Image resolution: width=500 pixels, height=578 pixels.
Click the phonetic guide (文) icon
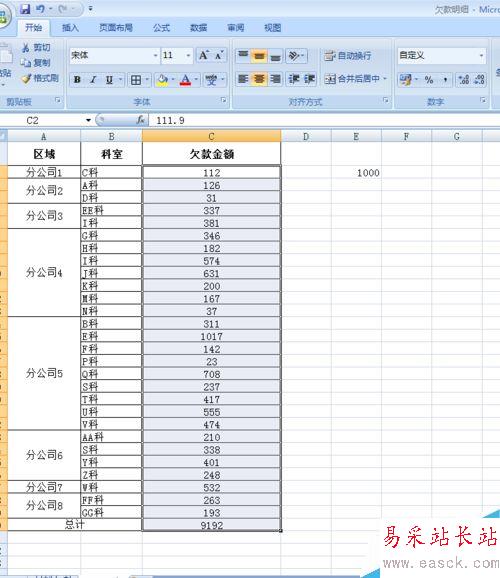click(x=211, y=80)
